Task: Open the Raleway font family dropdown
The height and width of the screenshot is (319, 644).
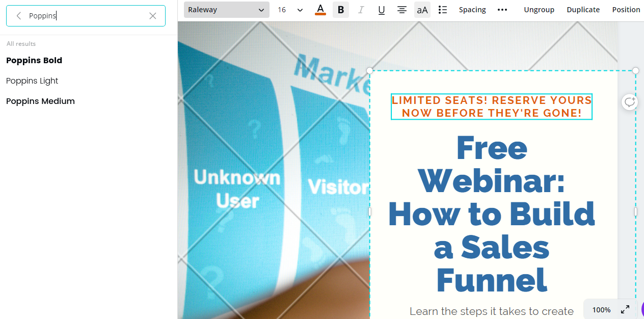Action: pos(227,10)
